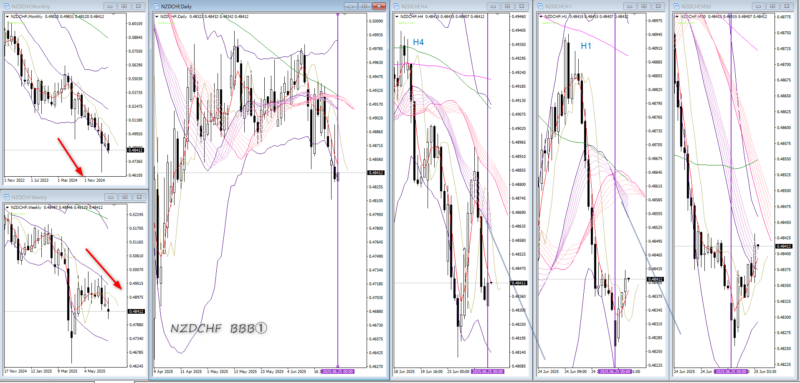The width and height of the screenshot is (800, 383).
Task: Maximize the NZDCHF,H1 chart window
Action: [x=643, y=7]
